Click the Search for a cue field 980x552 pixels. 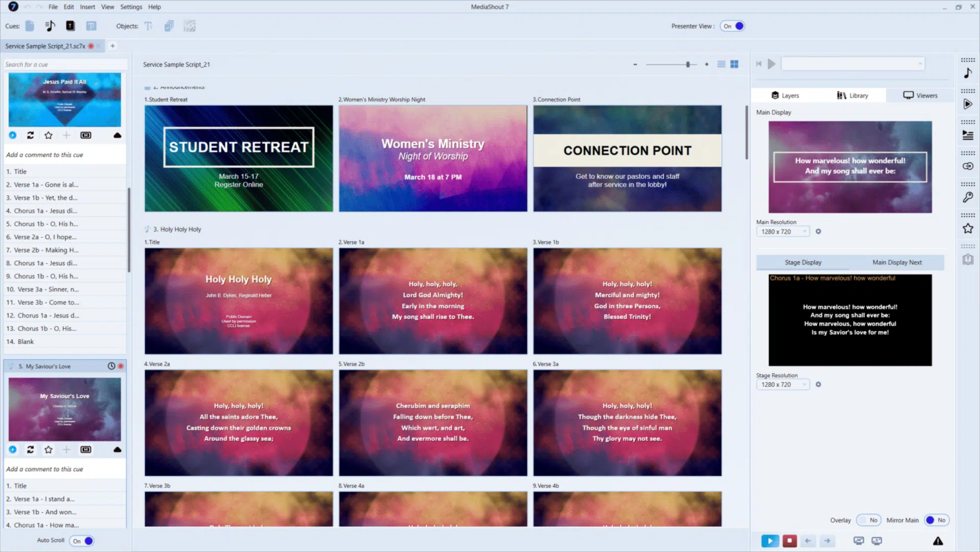64,64
